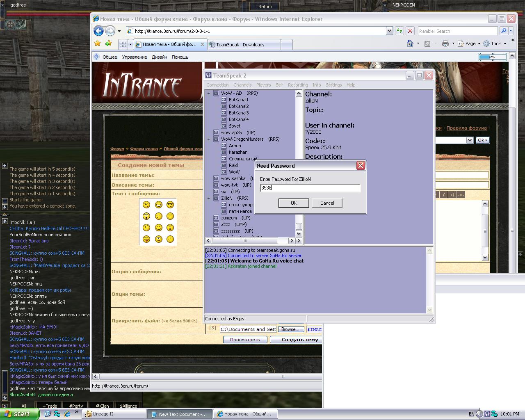The image size is (525, 420).
Task: Insert the laughing smiley
Action: pos(158,205)
